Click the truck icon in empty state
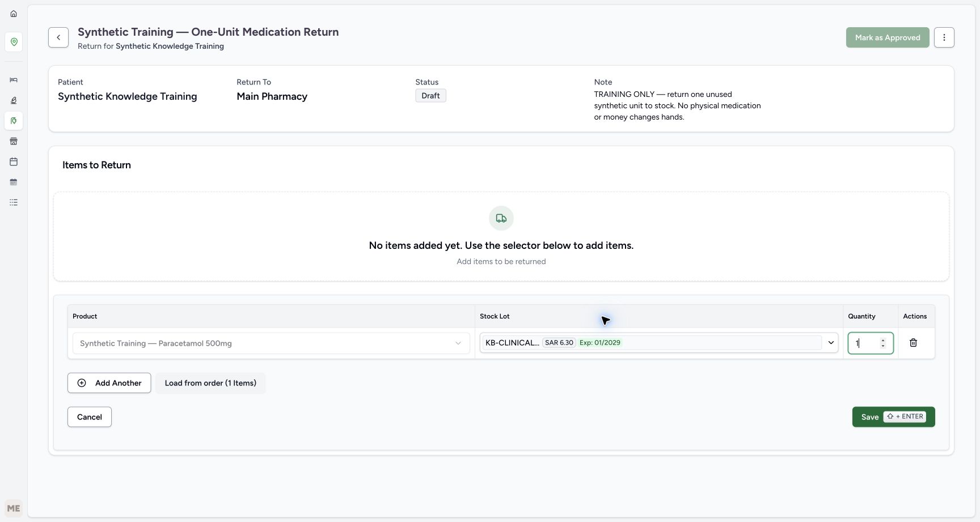Viewport: 980px width, 522px height. [x=501, y=218]
